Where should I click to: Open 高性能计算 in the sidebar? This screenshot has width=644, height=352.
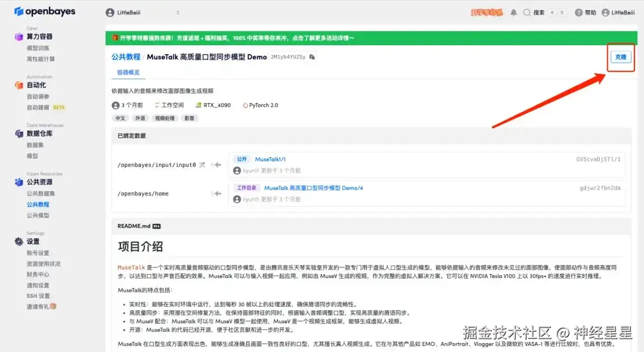(x=41, y=59)
